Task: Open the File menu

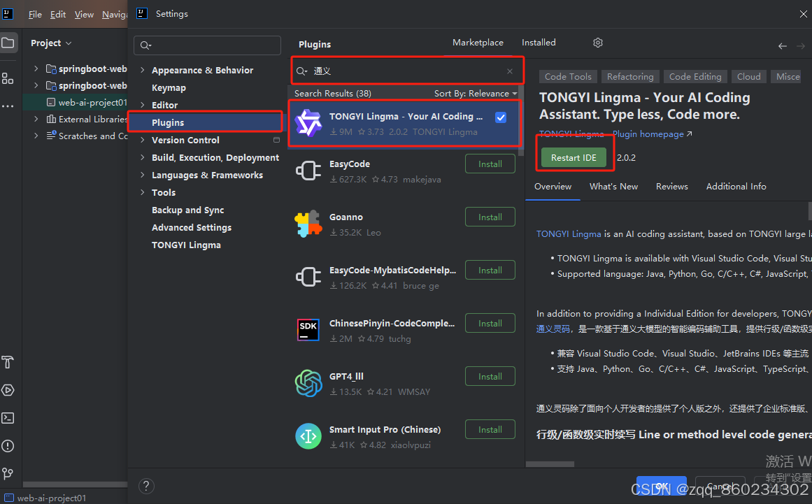Action: tap(35, 15)
